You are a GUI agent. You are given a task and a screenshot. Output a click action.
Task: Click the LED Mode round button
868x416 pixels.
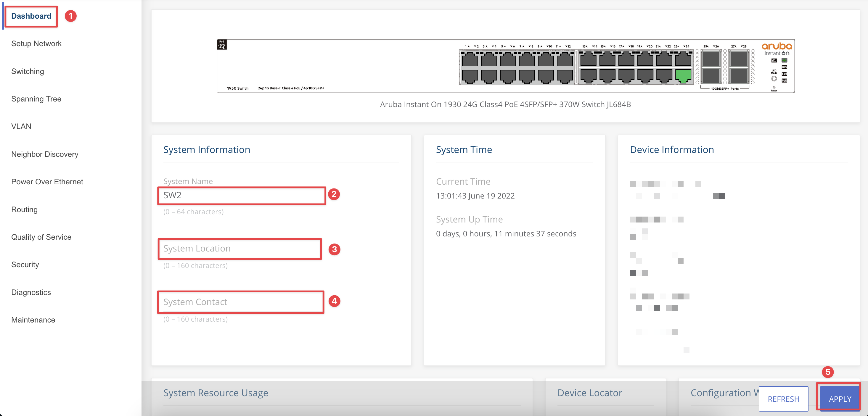(x=774, y=79)
